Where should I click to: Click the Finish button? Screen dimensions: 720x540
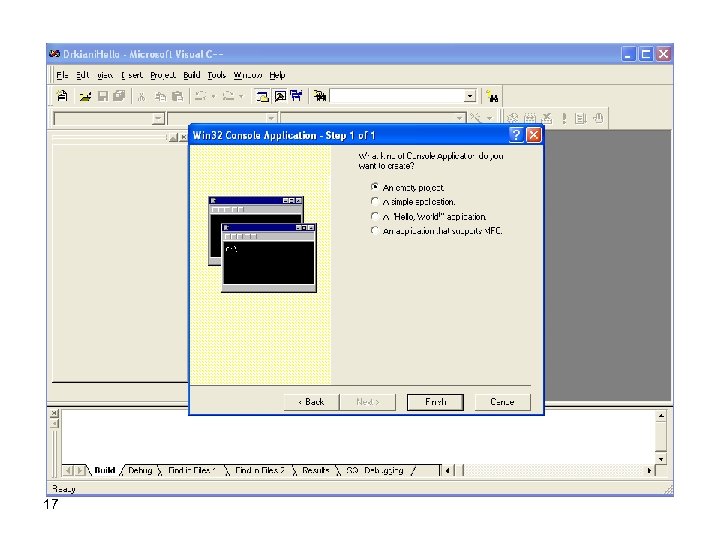tap(435, 402)
